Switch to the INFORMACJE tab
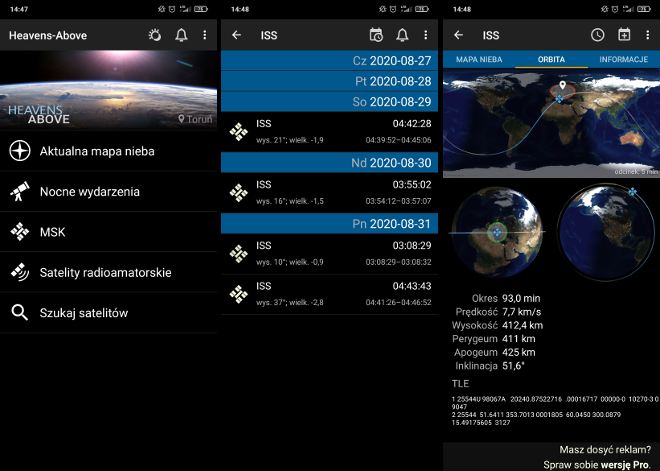This screenshot has height=471, width=660. (623, 60)
